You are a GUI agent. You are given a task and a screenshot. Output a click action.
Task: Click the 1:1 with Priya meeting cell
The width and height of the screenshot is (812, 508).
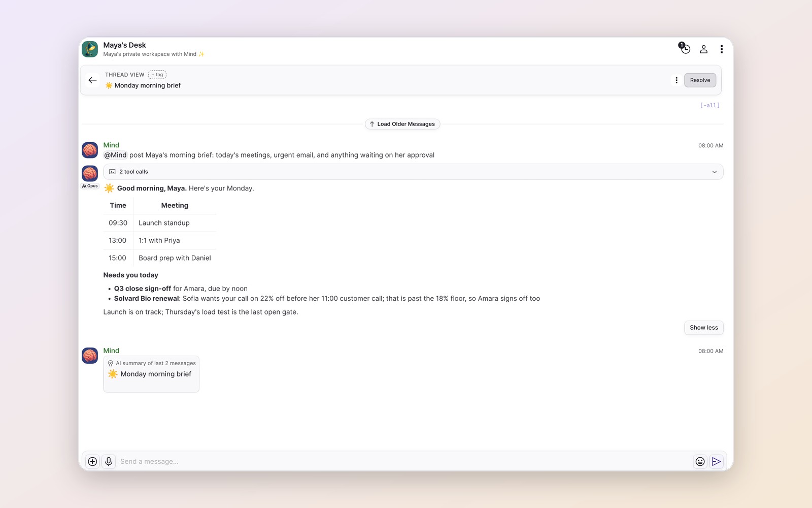pos(175,240)
